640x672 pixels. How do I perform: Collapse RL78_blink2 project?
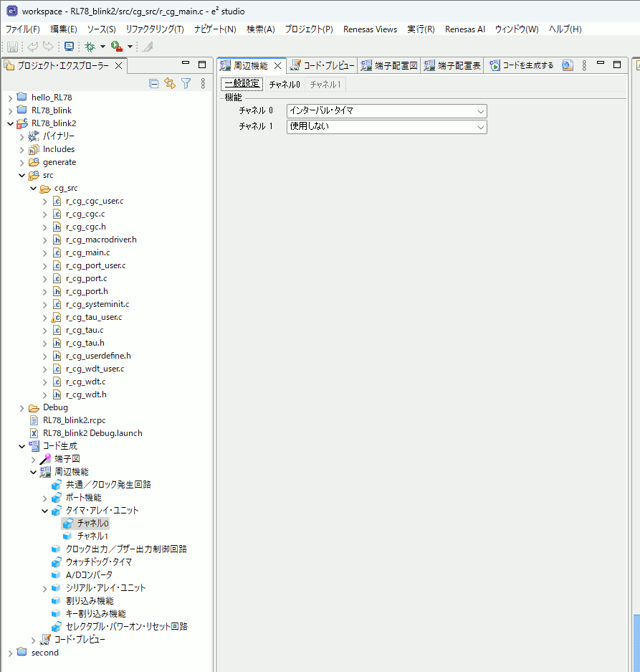[x=11, y=123]
